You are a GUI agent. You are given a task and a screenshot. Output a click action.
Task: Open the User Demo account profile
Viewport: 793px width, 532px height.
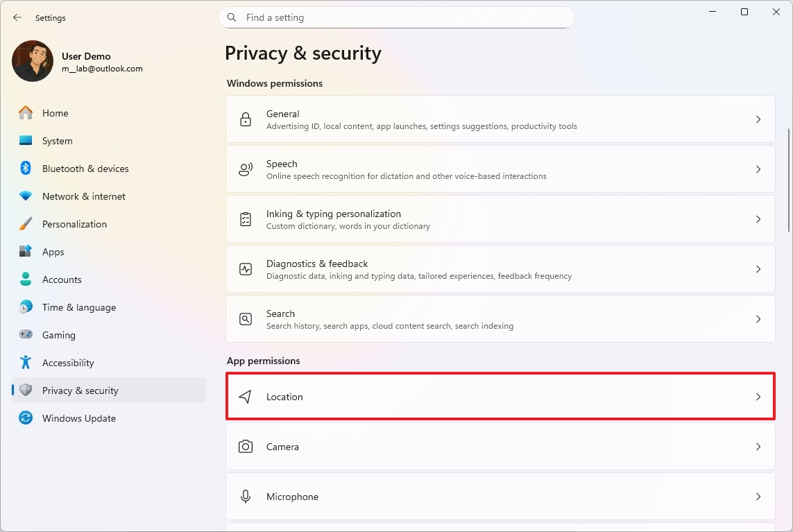76,62
